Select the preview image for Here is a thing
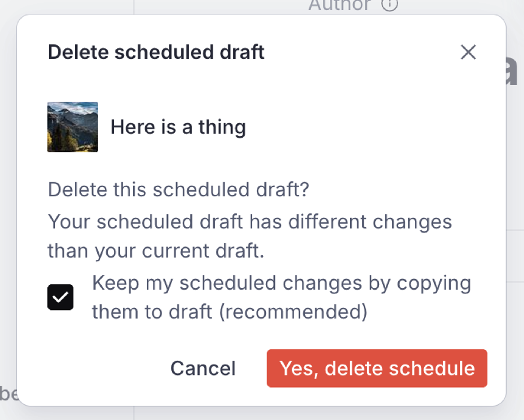524x420 pixels. coord(72,126)
